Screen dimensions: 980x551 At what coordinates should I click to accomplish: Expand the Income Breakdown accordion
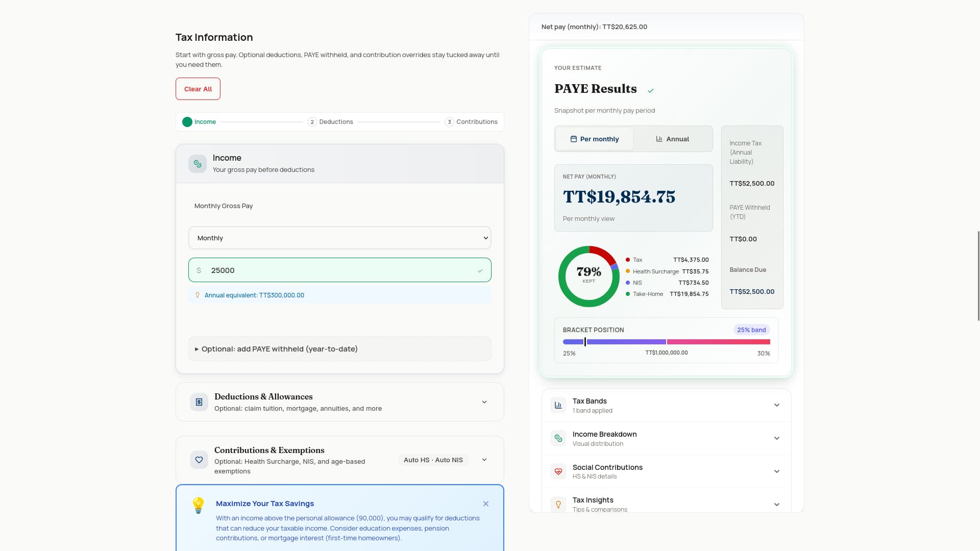(x=667, y=438)
